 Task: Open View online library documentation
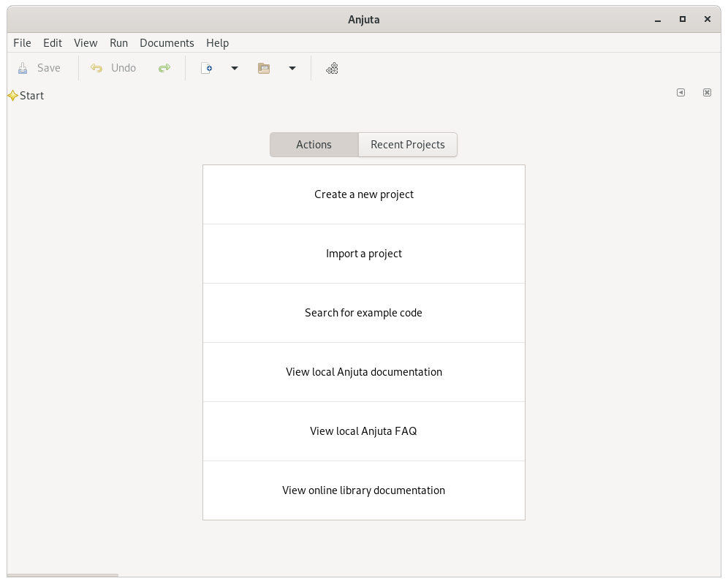pos(364,490)
